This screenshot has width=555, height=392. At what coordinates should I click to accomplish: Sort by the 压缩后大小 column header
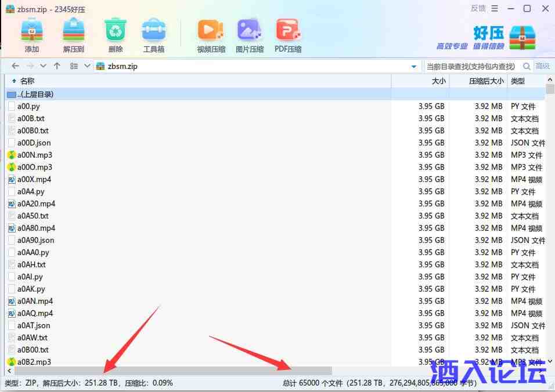(x=486, y=81)
